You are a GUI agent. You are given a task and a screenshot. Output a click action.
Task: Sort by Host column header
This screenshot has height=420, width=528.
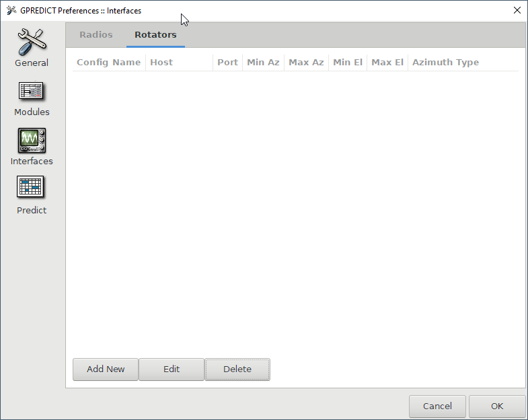pyautogui.click(x=179, y=63)
